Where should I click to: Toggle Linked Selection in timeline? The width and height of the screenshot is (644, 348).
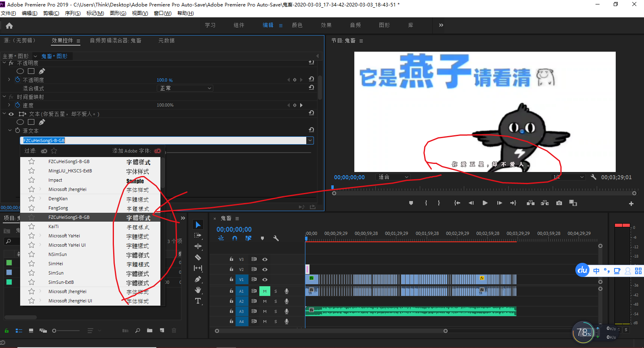click(x=248, y=238)
